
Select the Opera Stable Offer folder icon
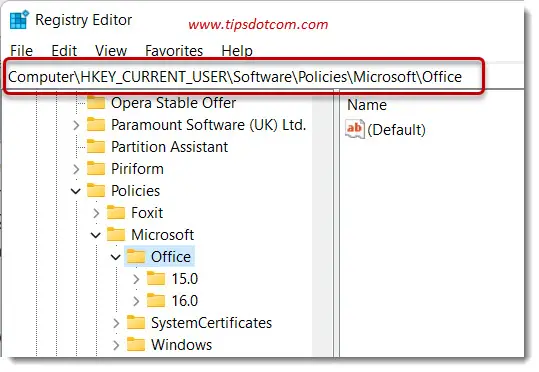[96, 102]
